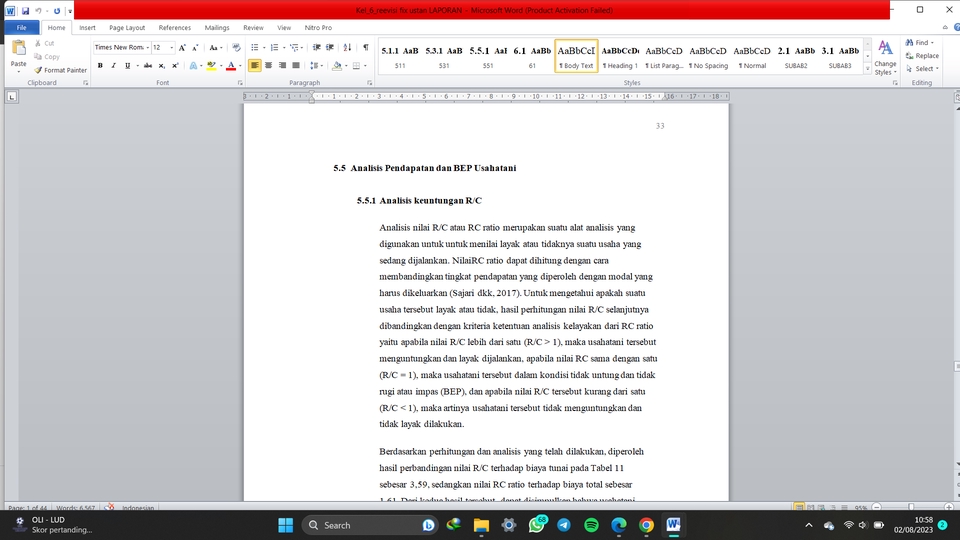
Task: Toggle bold formatting
Action: pyautogui.click(x=100, y=66)
